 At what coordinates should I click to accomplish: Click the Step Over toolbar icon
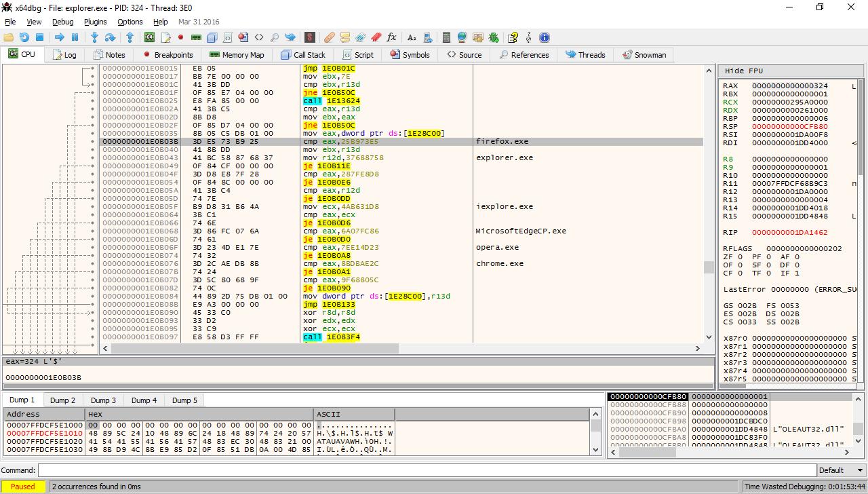[x=110, y=37]
